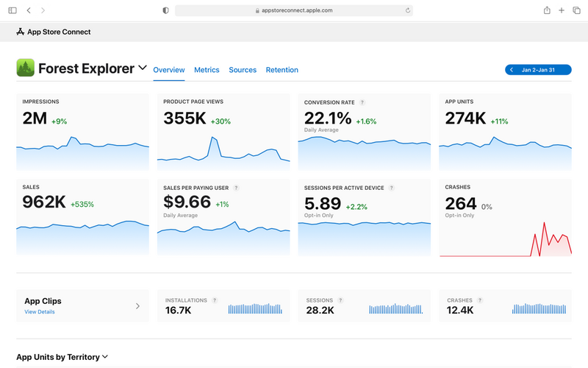This screenshot has width=588, height=368.
Task: Open App Clips Crashes help question mark
Action: coord(480,300)
